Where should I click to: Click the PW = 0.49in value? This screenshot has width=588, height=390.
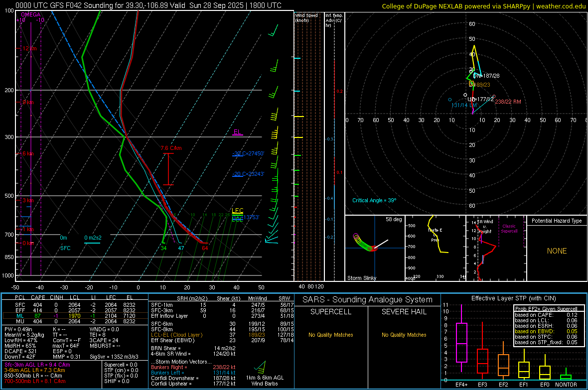point(18,329)
